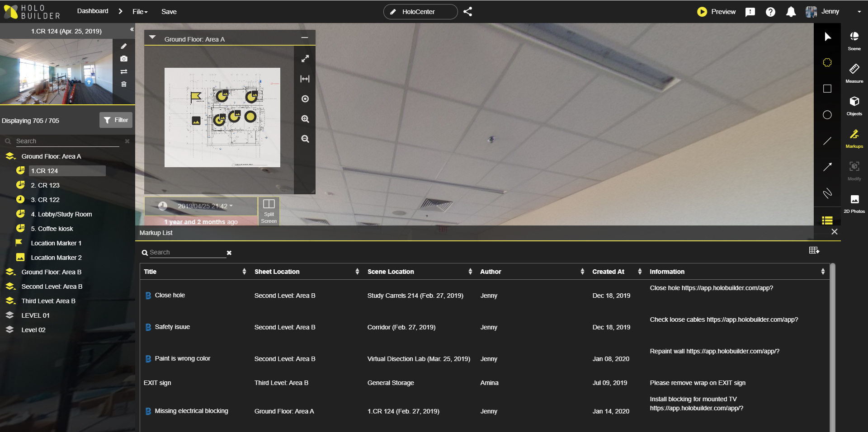The image size is (868, 432).
Task: Select the polygon markup tool
Action: pyautogui.click(x=827, y=62)
